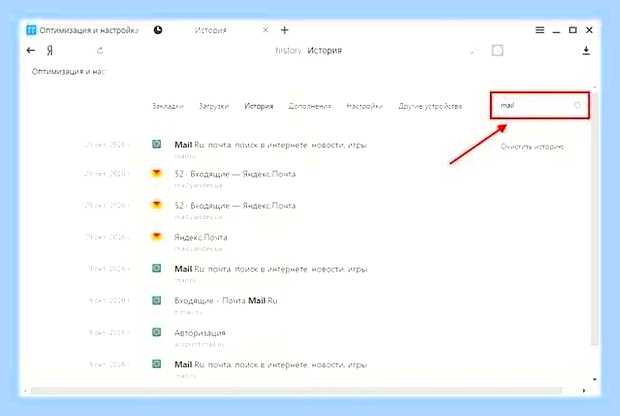
Task: Clear the mail search field with the X
Action: coord(577,105)
